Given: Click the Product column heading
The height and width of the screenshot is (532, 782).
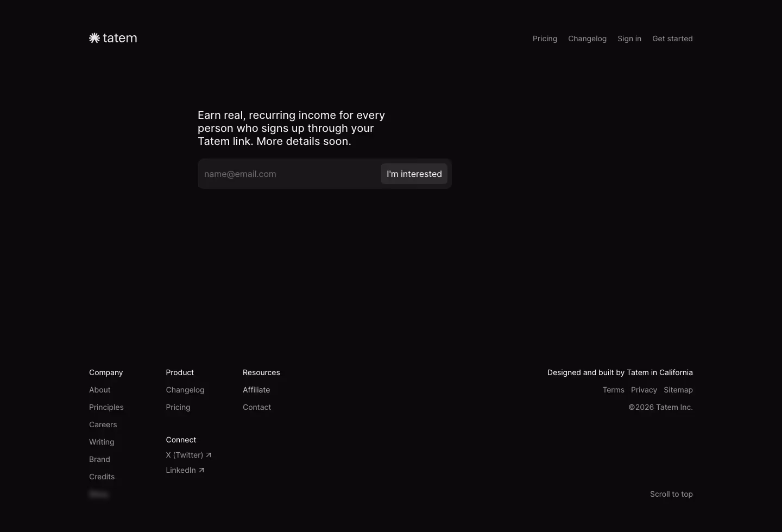Looking at the screenshot, I should pyautogui.click(x=180, y=372).
